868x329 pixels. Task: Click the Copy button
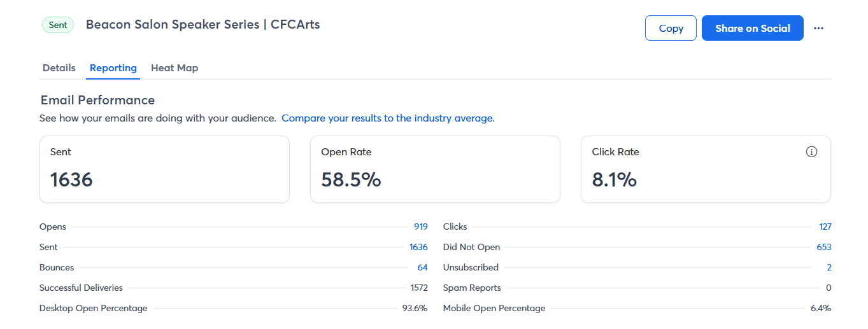671,29
